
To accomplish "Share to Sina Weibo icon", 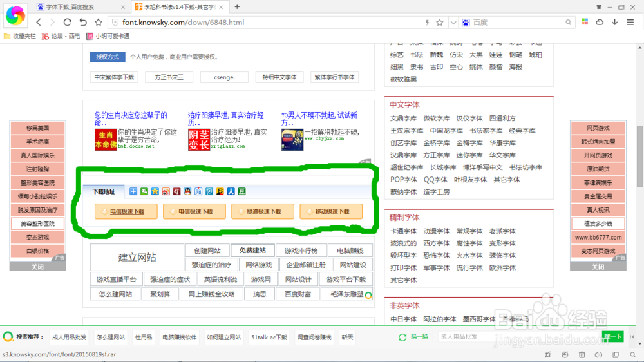I will pyautogui.click(x=166, y=191).
